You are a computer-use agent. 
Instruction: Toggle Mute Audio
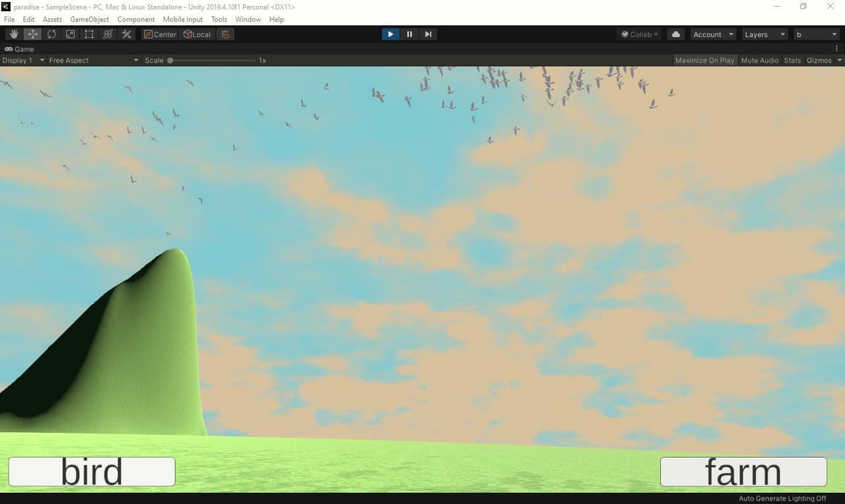click(760, 60)
